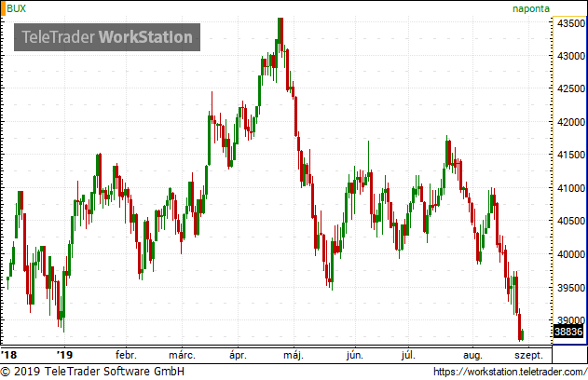This screenshot has height=380, width=588.
Task: Click the 42000 price axis label
Action: click(570, 122)
